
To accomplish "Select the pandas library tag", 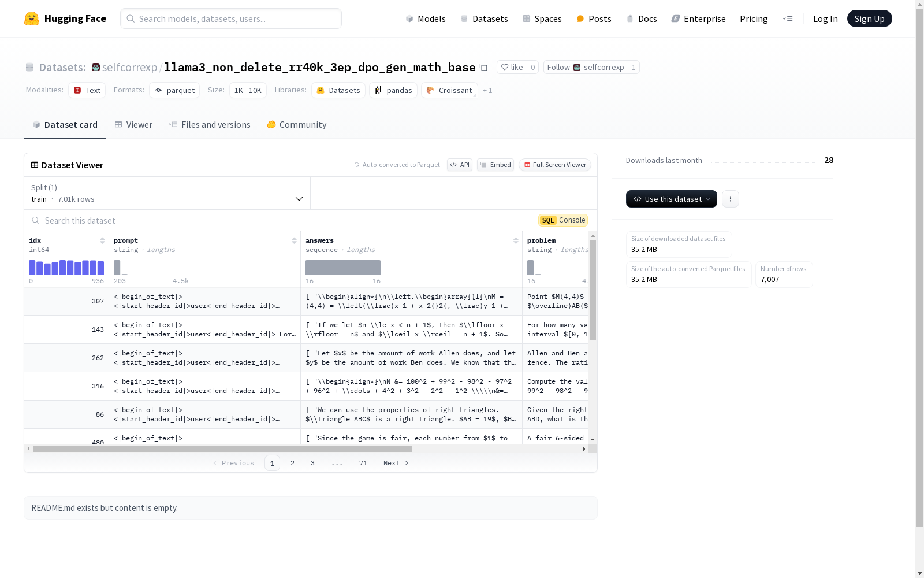I will 393,90.
